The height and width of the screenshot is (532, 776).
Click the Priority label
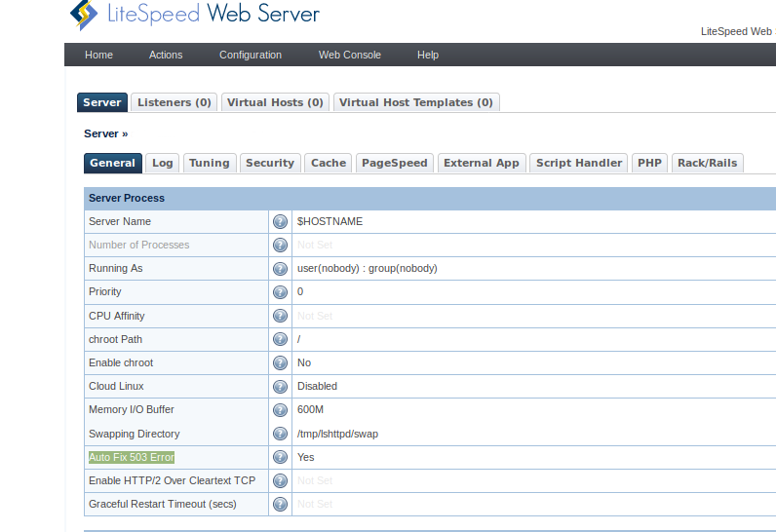[105, 291]
